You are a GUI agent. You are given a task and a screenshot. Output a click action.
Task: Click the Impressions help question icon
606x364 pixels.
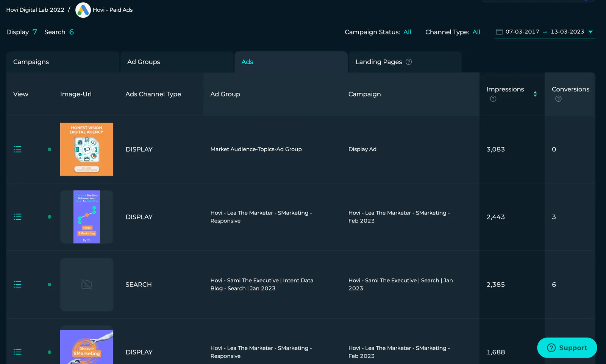(x=493, y=99)
